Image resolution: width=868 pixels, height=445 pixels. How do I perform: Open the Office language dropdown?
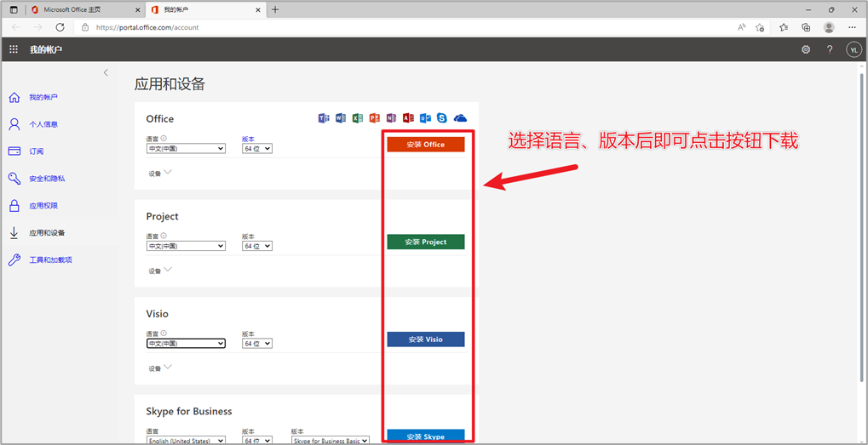(x=186, y=149)
